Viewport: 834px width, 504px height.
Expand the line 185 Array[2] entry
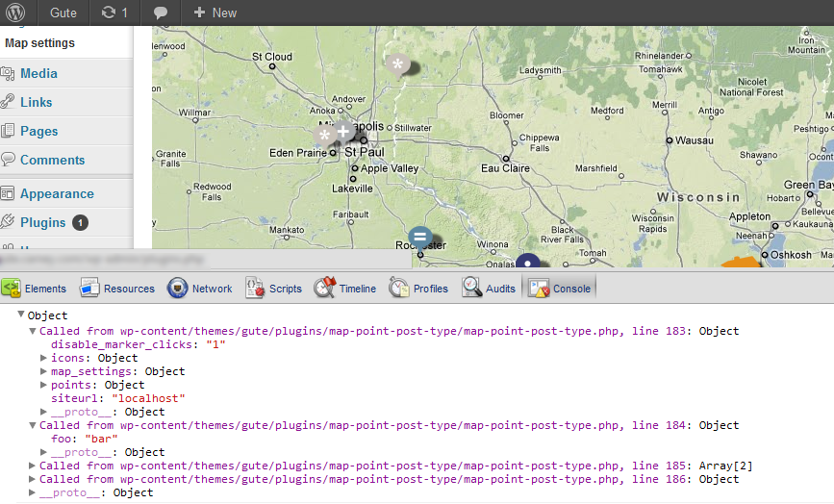33,466
